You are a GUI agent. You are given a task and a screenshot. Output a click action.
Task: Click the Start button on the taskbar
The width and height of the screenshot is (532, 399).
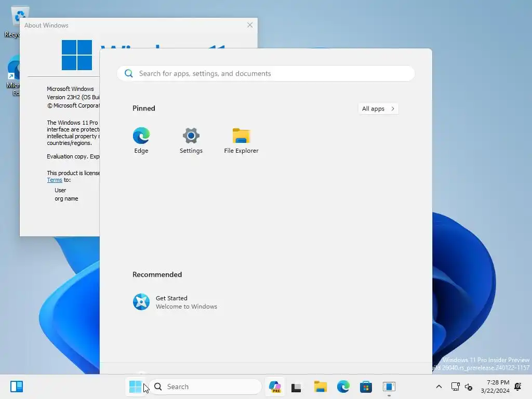[x=136, y=387]
